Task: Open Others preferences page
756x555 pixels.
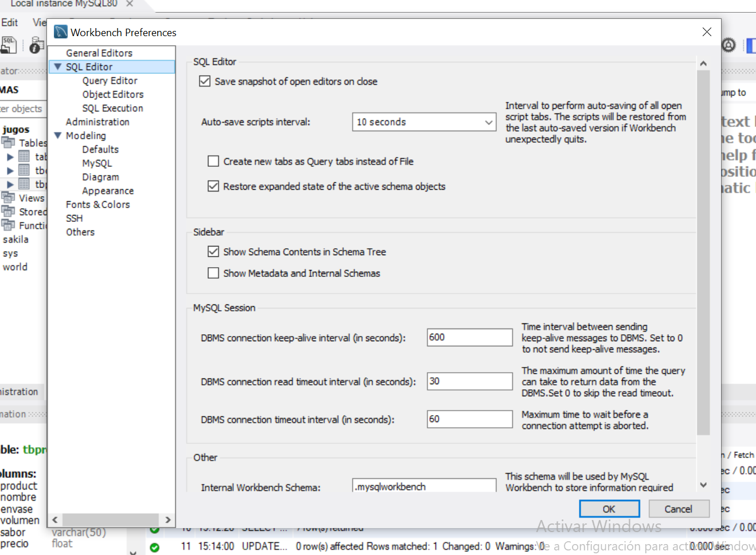Action: click(x=80, y=232)
